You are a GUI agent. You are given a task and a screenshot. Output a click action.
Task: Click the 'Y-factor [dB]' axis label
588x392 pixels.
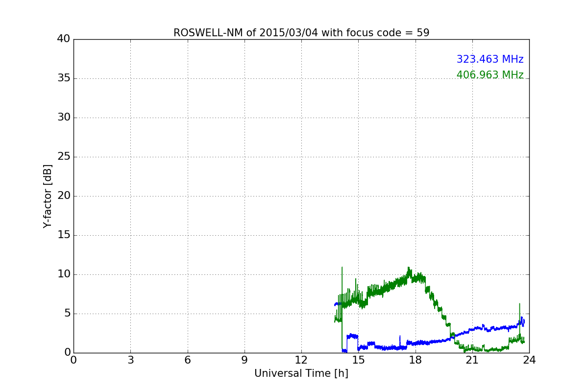[48, 196]
